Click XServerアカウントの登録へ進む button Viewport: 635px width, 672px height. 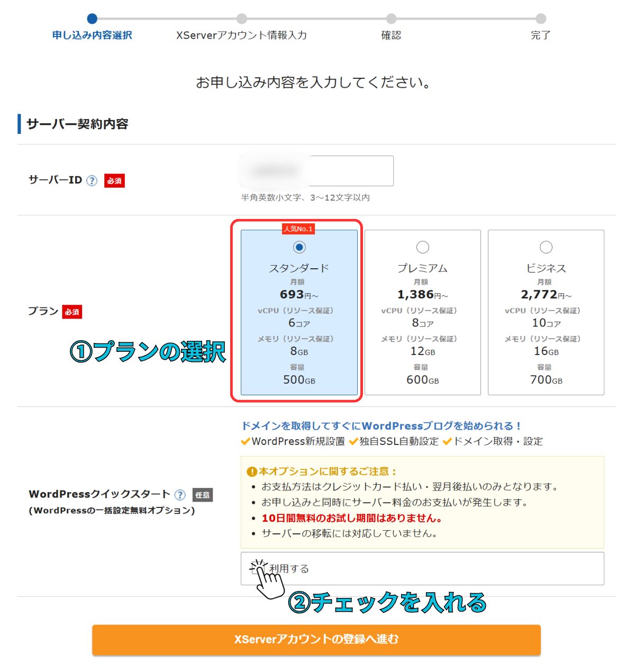[316, 640]
